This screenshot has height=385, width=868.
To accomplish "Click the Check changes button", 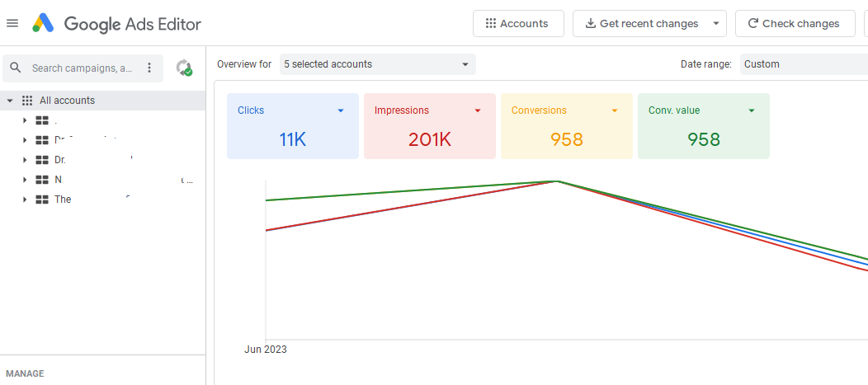I will (793, 24).
